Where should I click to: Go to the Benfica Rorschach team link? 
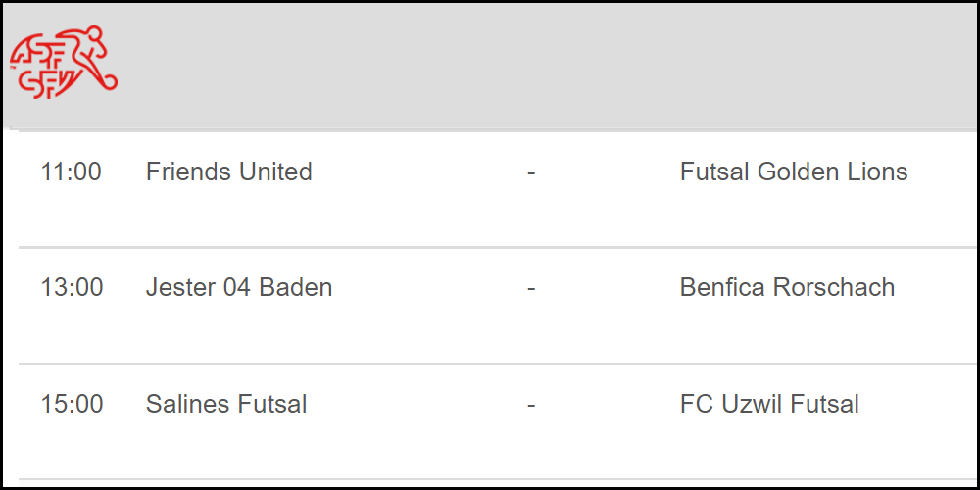pos(787,288)
